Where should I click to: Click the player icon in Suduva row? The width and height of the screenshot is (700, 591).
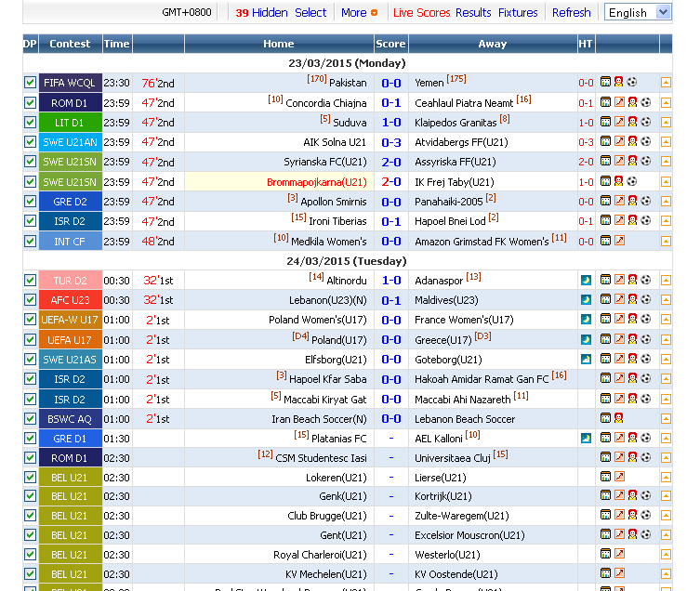click(632, 122)
